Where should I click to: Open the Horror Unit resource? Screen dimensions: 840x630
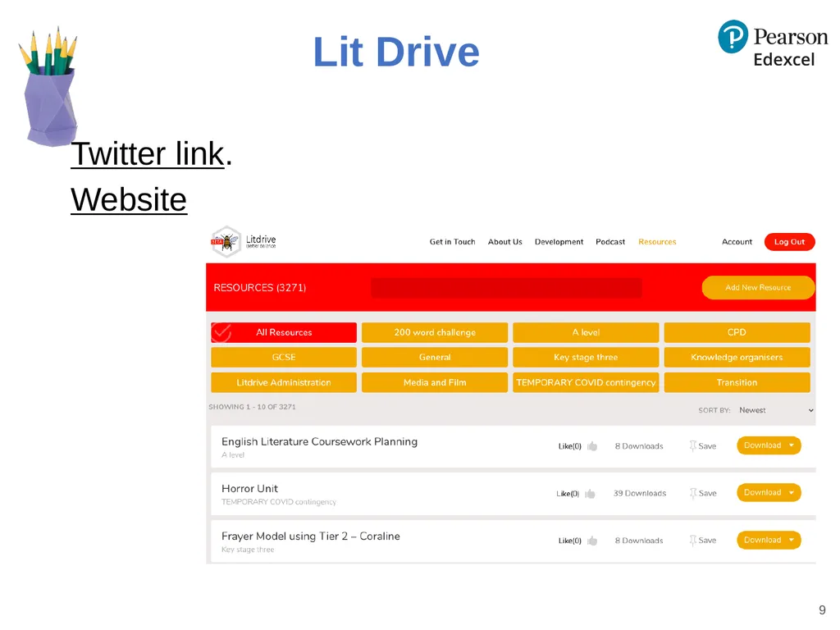coord(249,489)
